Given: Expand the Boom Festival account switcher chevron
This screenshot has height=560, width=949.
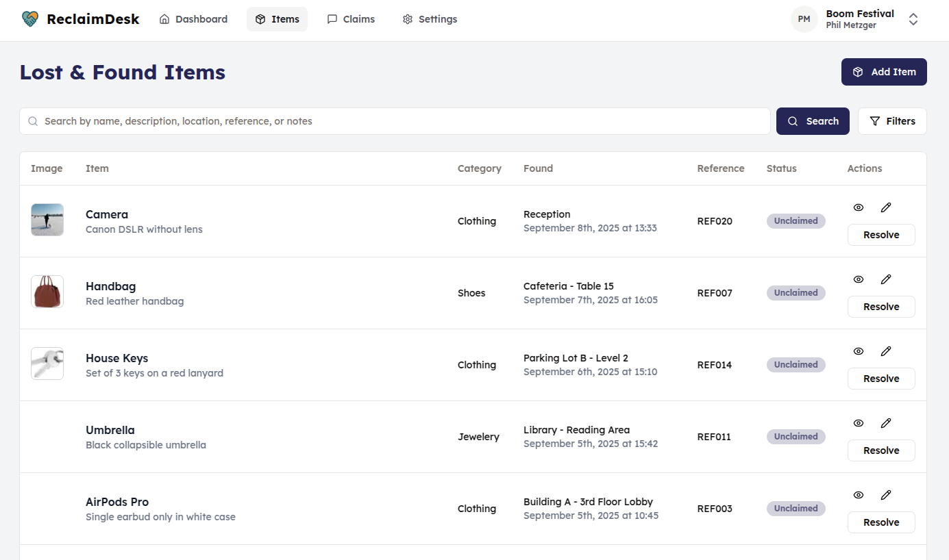Looking at the screenshot, I should [x=913, y=19].
